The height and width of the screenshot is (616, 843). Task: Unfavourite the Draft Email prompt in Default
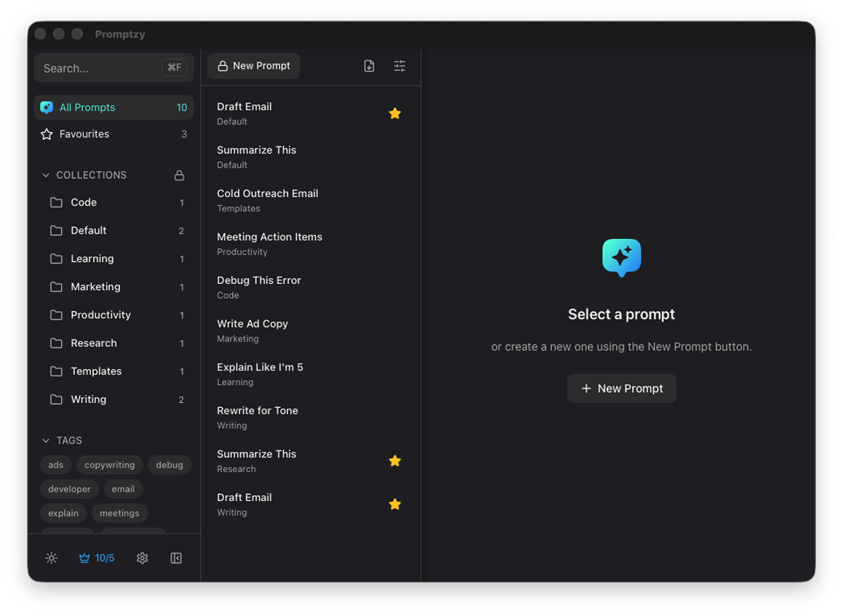(x=395, y=113)
